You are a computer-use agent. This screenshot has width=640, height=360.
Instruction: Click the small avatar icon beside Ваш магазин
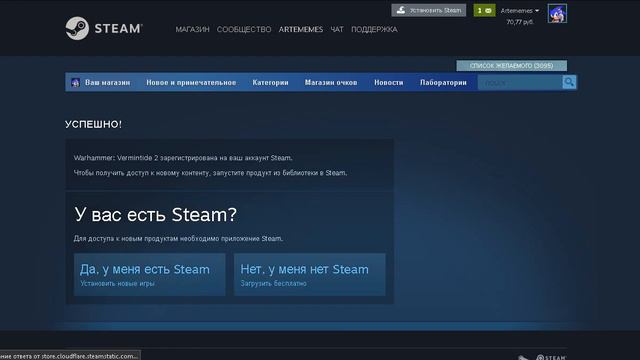point(76,82)
